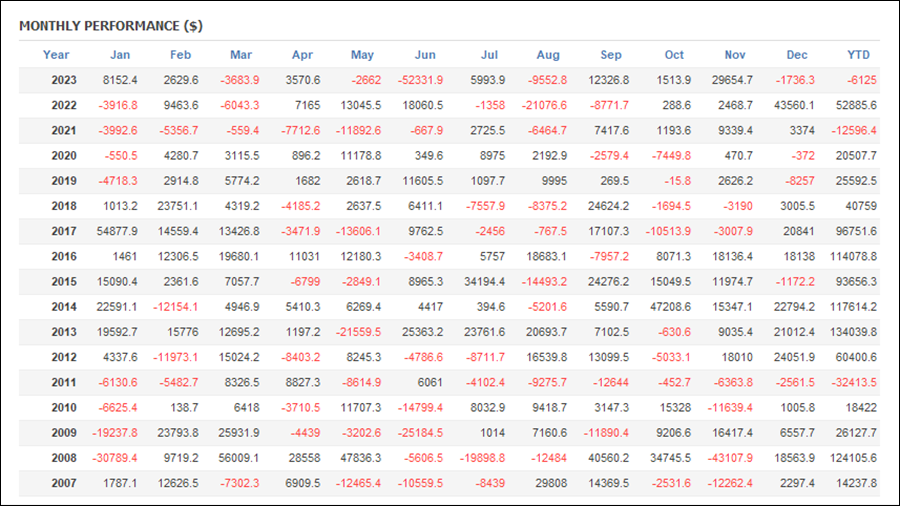Select the Sep column header

[x=611, y=55]
